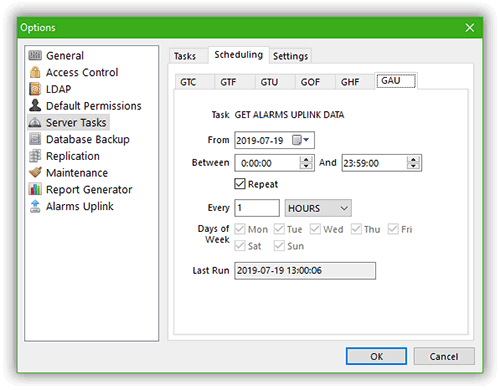Viewport: 500px width, 390px height.
Task: Toggle the Fri day checkbox
Action: pyautogui.click(x=393, y=229)
